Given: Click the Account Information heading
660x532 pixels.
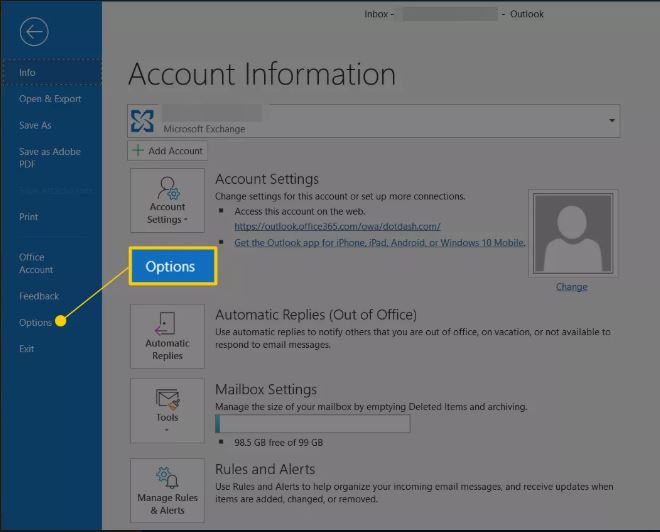Looking at the screenshot, I should [262, 74].
